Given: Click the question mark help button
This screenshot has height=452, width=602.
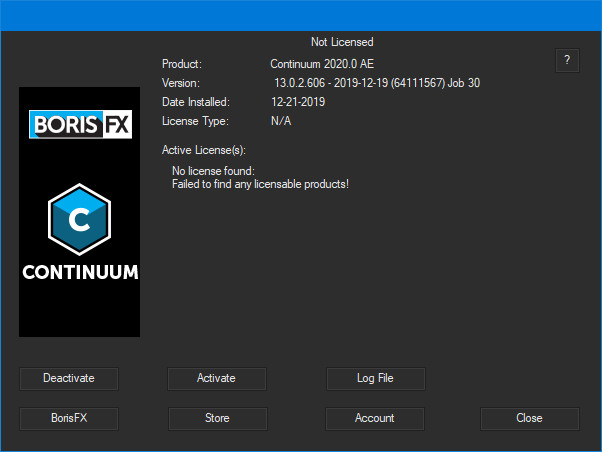Looking at the screenshot, I should [567, 60].
